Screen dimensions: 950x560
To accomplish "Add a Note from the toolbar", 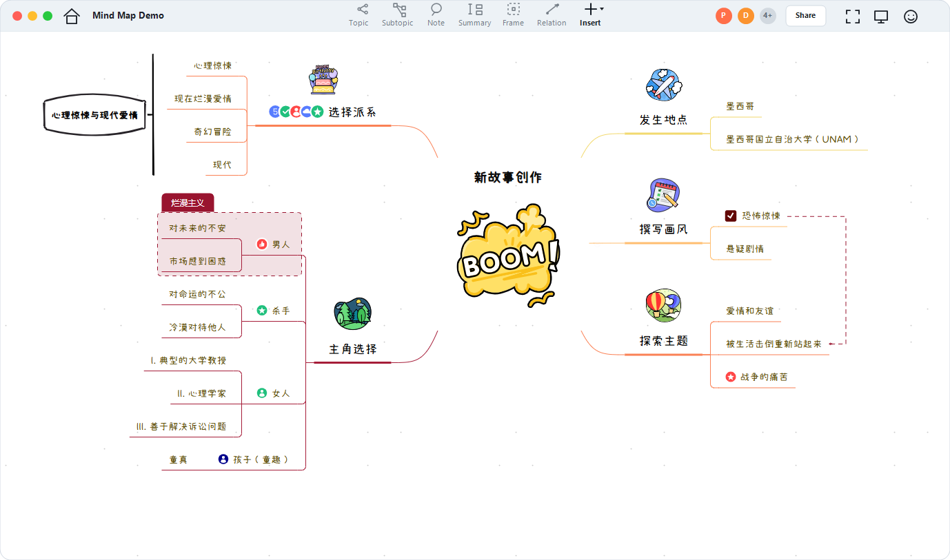I will pos(436,15).
